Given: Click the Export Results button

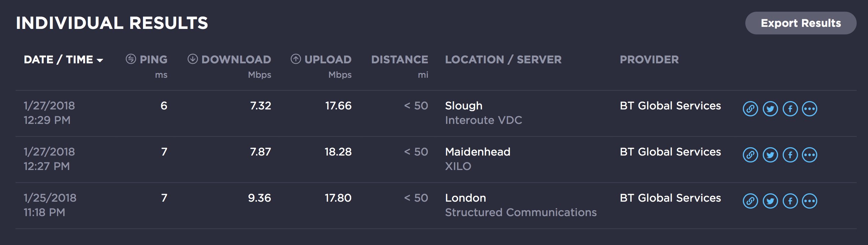Looking at the screenshot, I should [x=800, y=23].
